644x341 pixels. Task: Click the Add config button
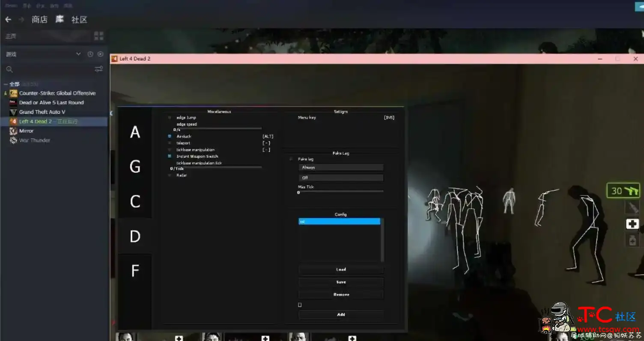point(341,314)
